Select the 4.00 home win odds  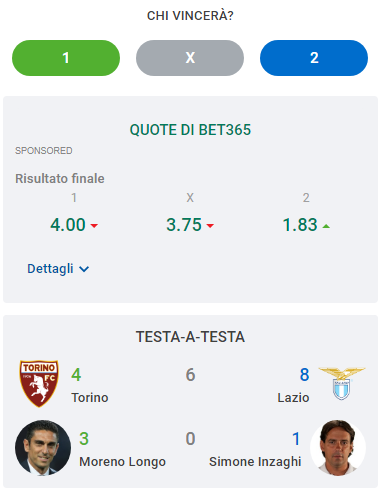click(68, 225)
